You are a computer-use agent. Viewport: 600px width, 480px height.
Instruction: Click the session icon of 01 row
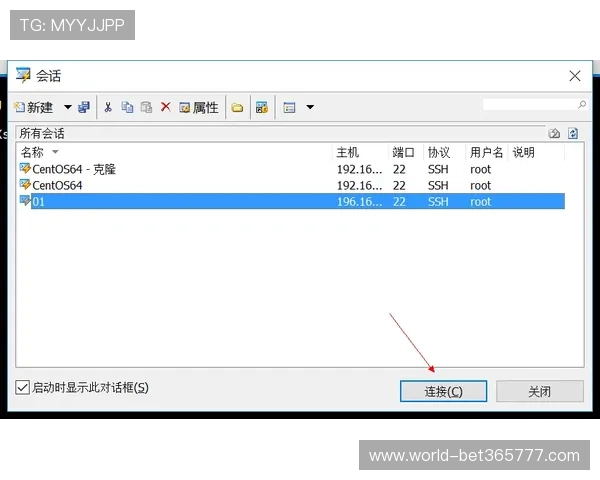(25, 201)
